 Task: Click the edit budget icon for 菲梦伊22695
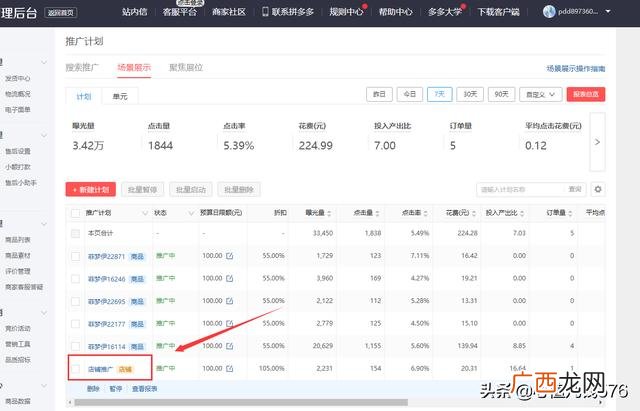(x=229, y=301)
